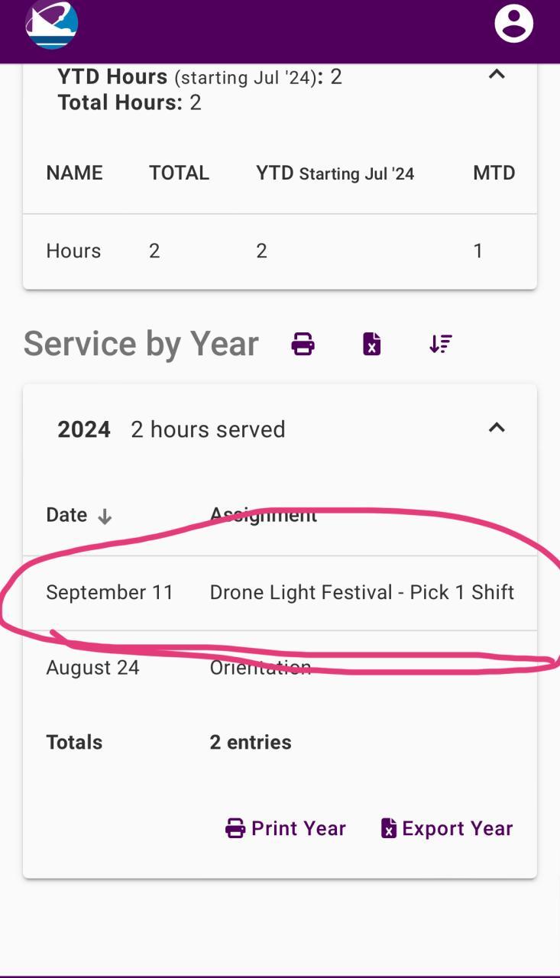
Task: Click the Export Year link
Action: point(457,828)
